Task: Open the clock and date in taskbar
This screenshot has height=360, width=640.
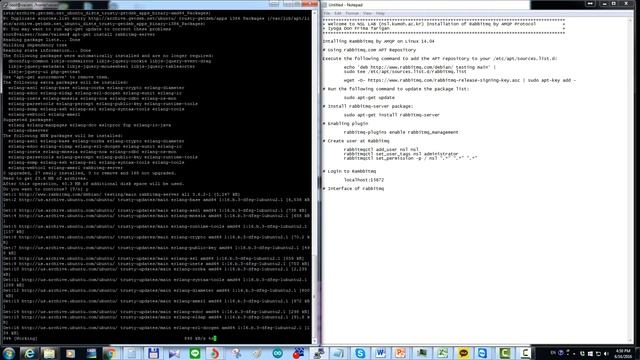Action: click(623, 353)
